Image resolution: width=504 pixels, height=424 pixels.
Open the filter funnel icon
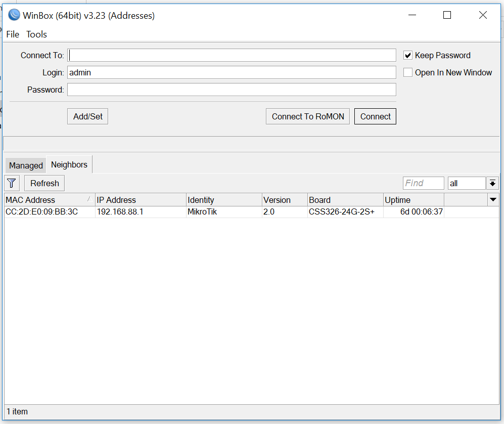[12, 183]
